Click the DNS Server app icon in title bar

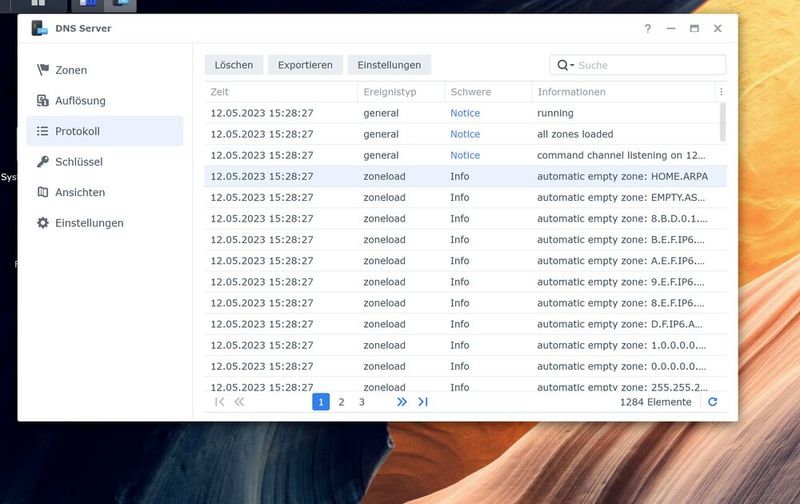point(39,28)
